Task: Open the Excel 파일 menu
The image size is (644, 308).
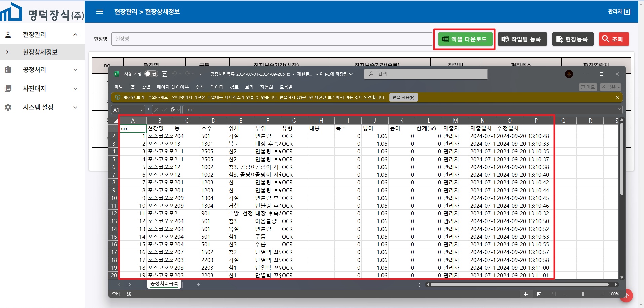Action: [x=119, y=87]
